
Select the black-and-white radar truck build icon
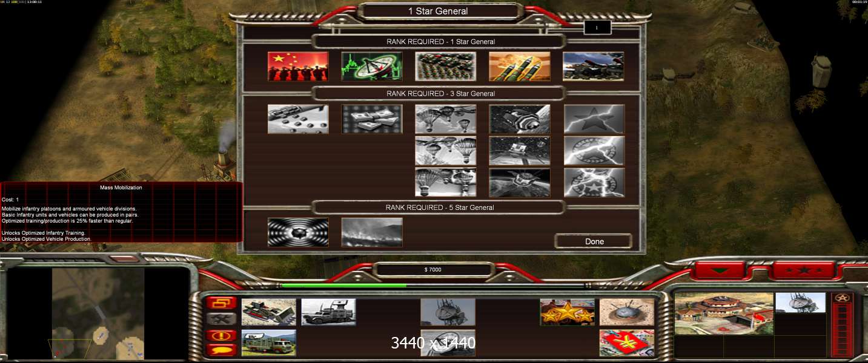(x=328, y=312)
